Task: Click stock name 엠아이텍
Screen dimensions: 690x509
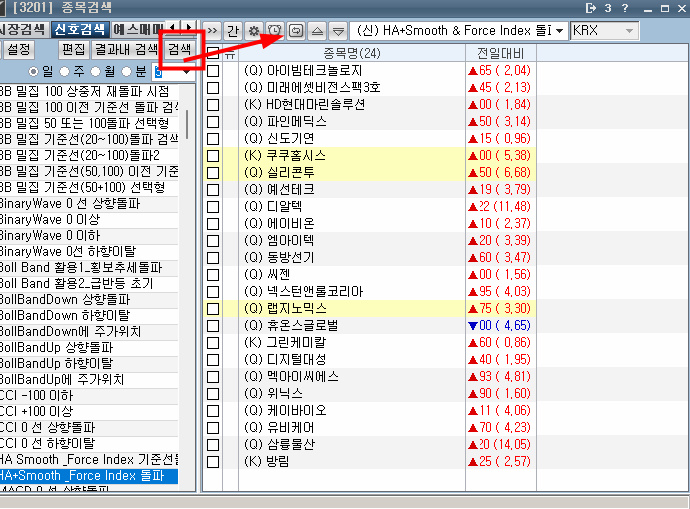Action: pyautogui.click(x=290, y=241)
